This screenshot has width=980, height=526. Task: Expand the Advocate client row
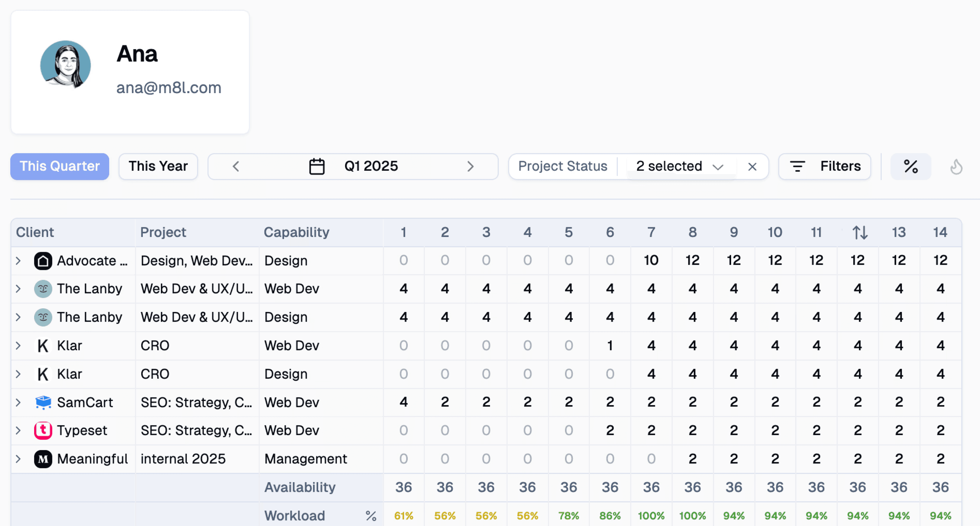[x=18, y=261]
